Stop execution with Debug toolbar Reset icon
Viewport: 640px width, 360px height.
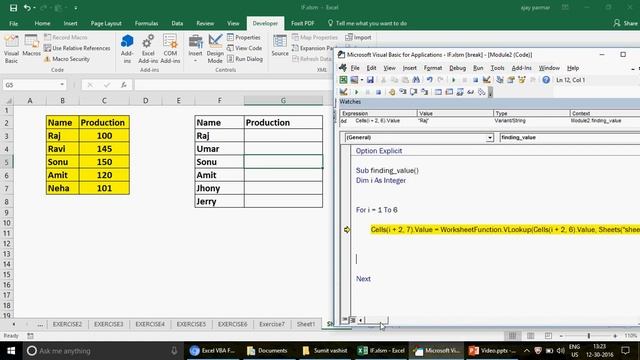378,92
